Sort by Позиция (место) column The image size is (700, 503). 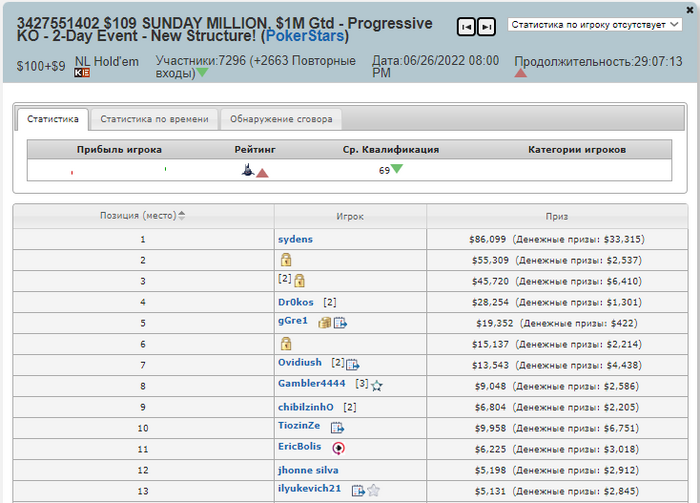143,216
